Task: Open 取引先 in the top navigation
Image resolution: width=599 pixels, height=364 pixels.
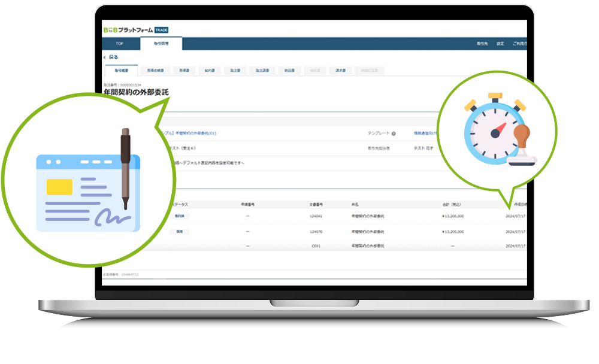Action: click(x=482, y=44)
